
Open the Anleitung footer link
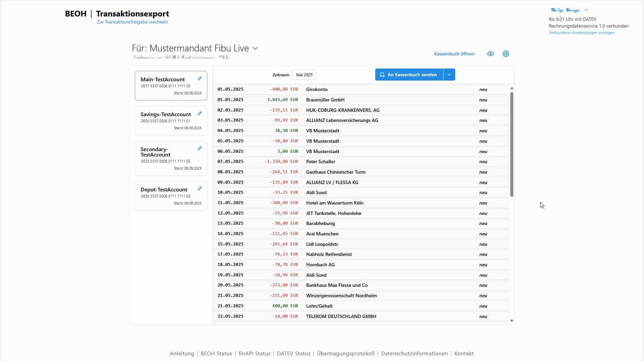pyautogui.click(x=182, y=353)
